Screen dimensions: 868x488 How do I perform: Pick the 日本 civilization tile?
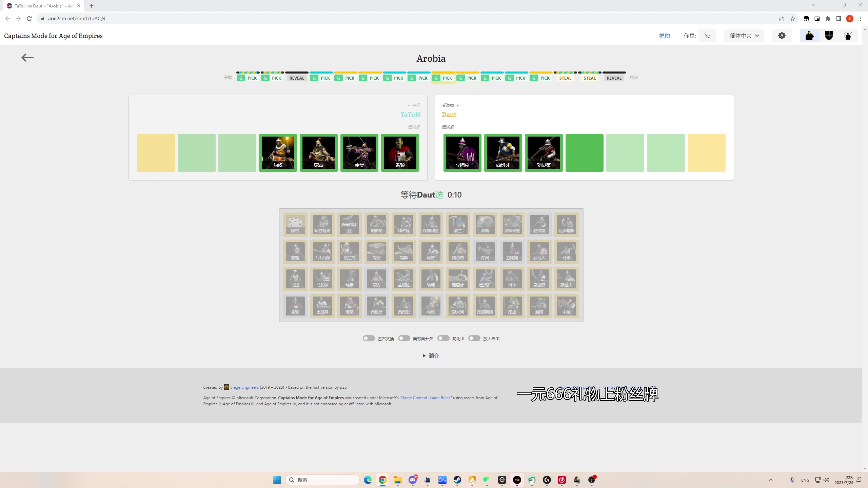(512, 279)
